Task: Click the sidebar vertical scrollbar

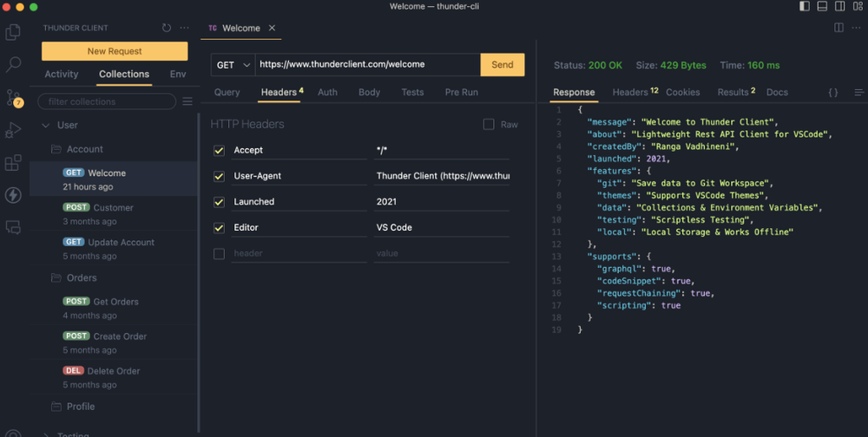Action: 199,272
